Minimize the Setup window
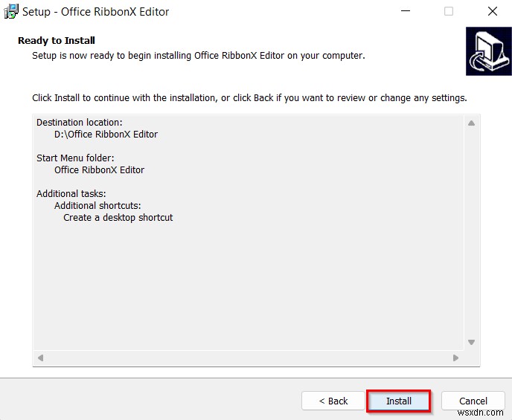512x420 pixels. click(406, 11)
